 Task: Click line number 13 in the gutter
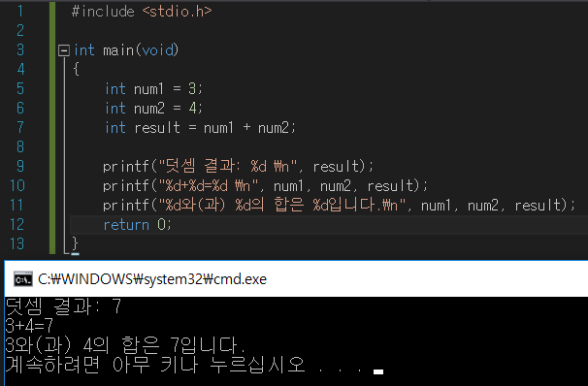point(17,244)
